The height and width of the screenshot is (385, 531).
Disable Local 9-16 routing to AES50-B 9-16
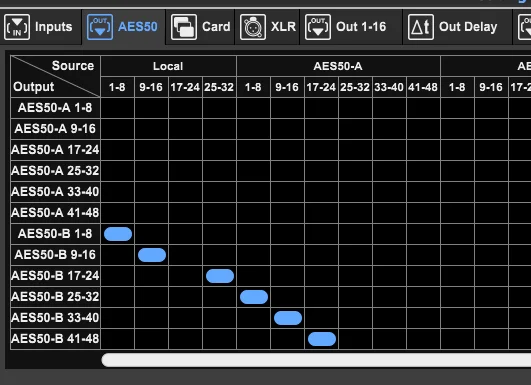152,255
